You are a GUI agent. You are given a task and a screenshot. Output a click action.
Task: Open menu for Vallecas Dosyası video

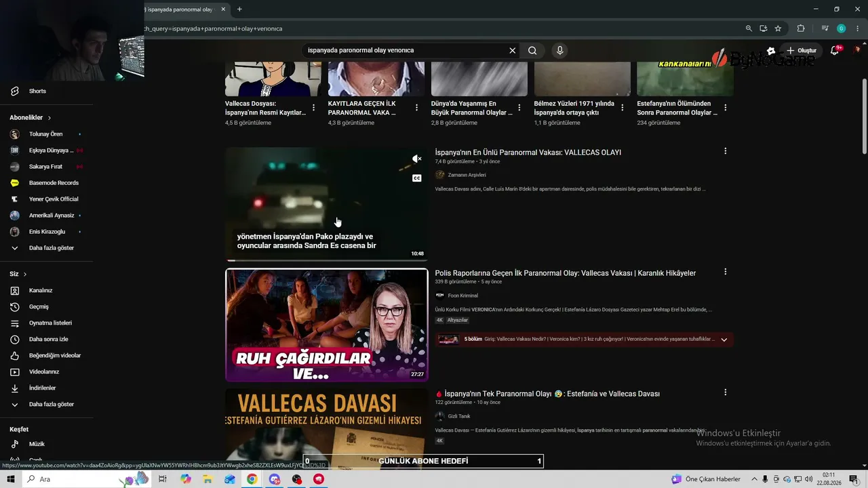313,108
